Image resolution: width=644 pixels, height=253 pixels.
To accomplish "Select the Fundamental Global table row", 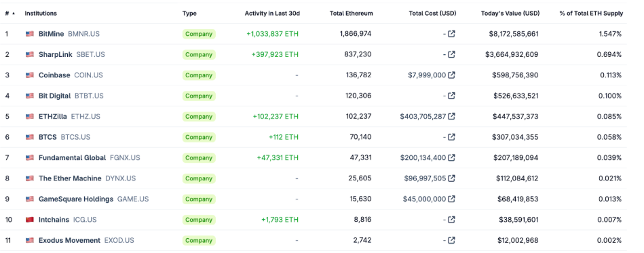I will click(316, 158).
